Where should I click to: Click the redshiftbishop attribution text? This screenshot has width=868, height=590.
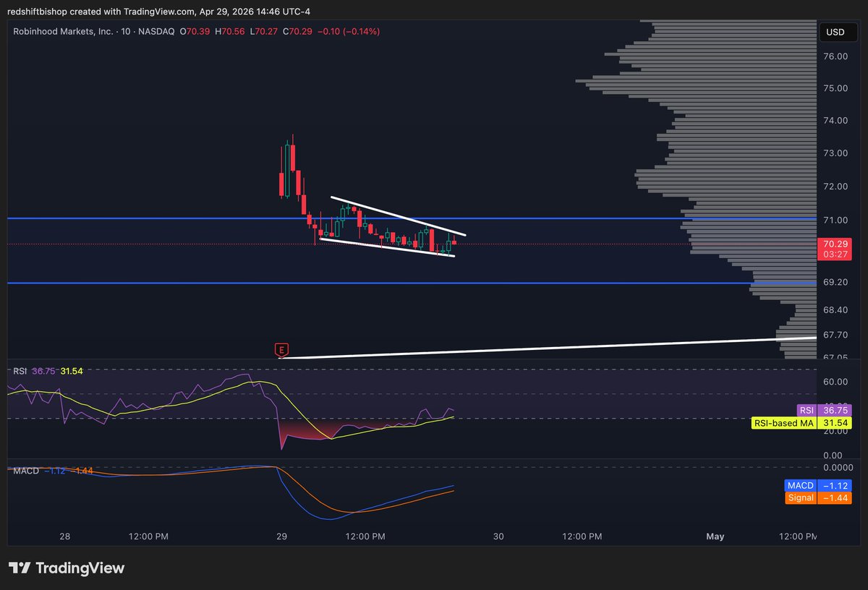[38, 12]
